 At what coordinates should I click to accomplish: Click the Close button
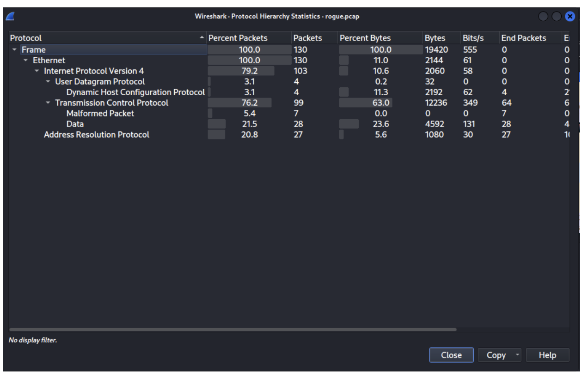coord(451,355)
